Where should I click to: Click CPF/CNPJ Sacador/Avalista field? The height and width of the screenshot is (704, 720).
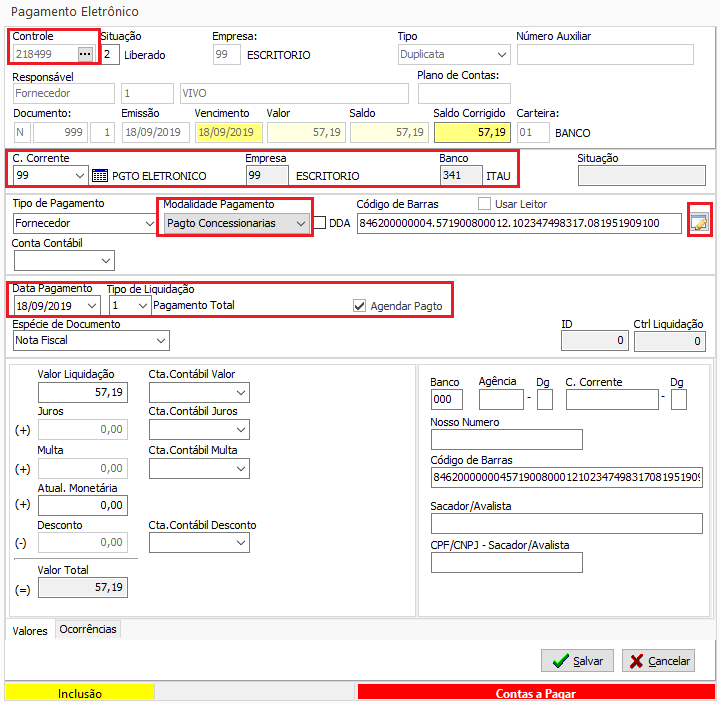tap(506, 563)
